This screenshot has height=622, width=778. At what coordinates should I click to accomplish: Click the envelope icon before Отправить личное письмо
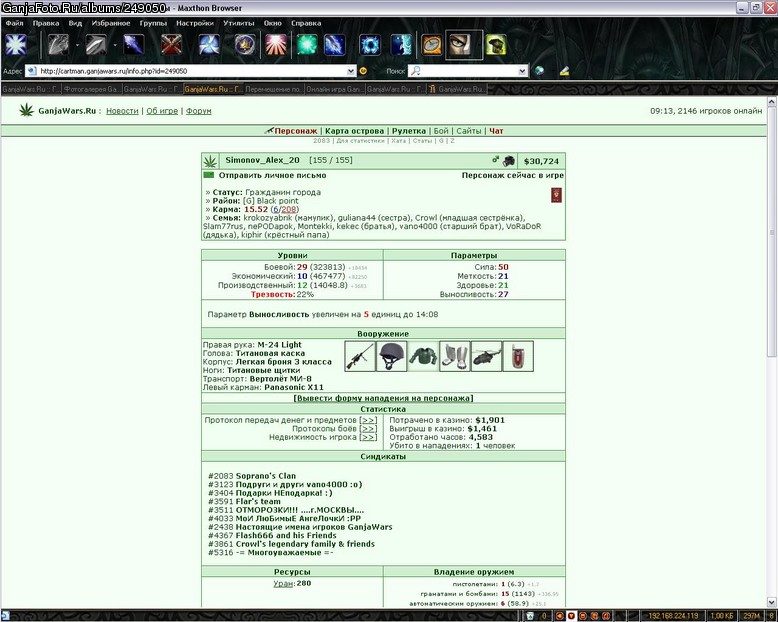(209, 175)
